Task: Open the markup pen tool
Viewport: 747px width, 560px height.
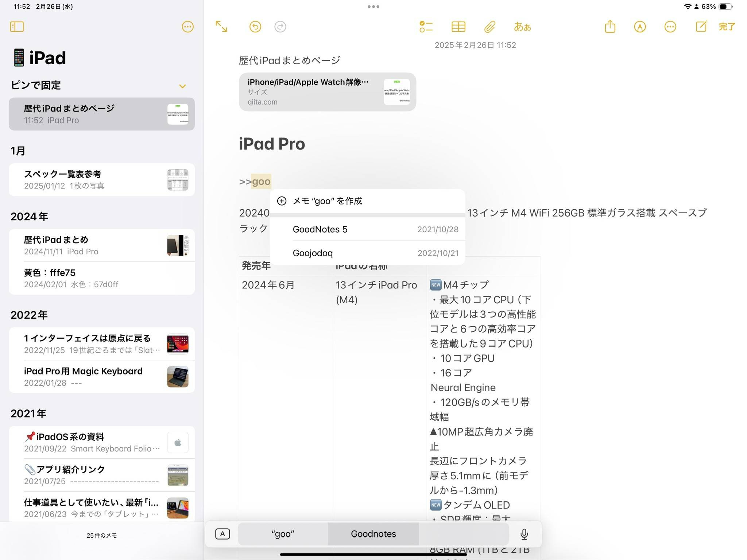Action: pos(640,27)
